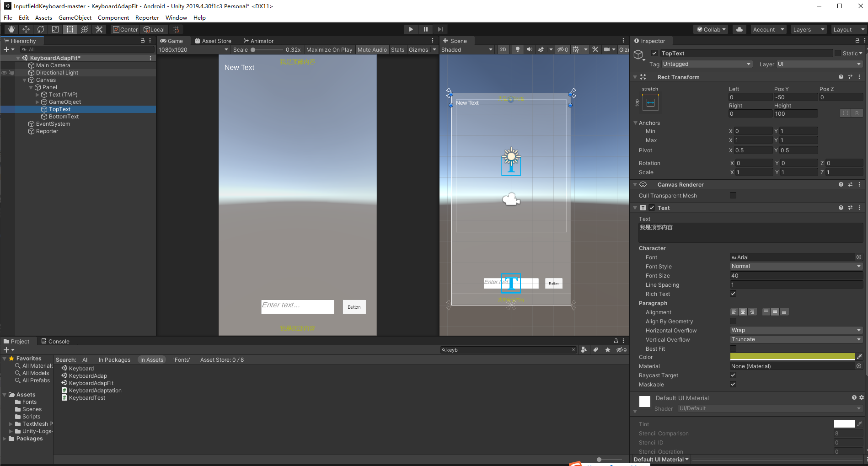Toggle 2D mode in Scene view
This screenshot has height=466, width=868.
tap(503, 49)
